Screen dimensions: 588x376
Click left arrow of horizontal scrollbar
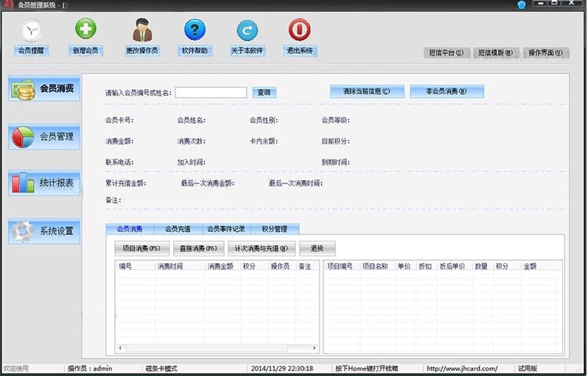coord(120,348)
